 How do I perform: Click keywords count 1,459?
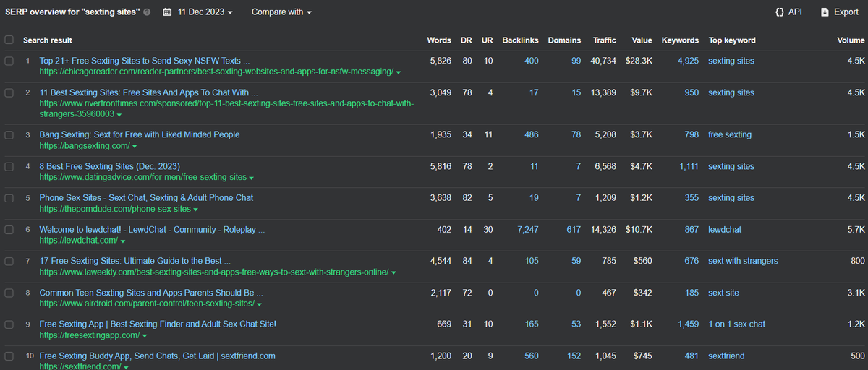point(688,324)
